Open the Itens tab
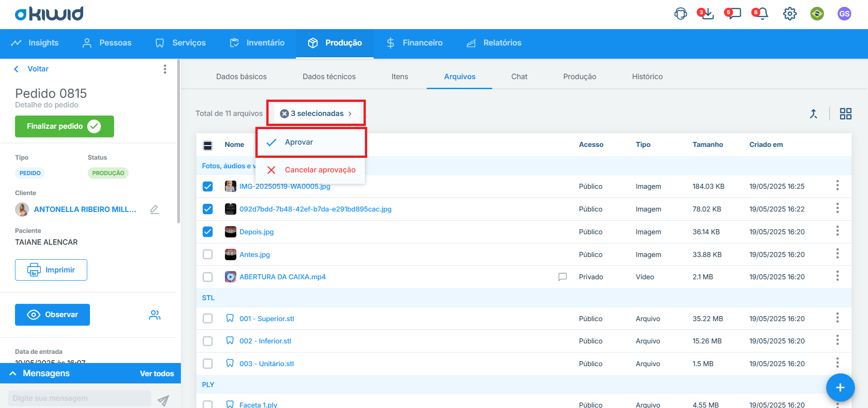The height and width of the screenshot is (408, 868). [400, 76]
